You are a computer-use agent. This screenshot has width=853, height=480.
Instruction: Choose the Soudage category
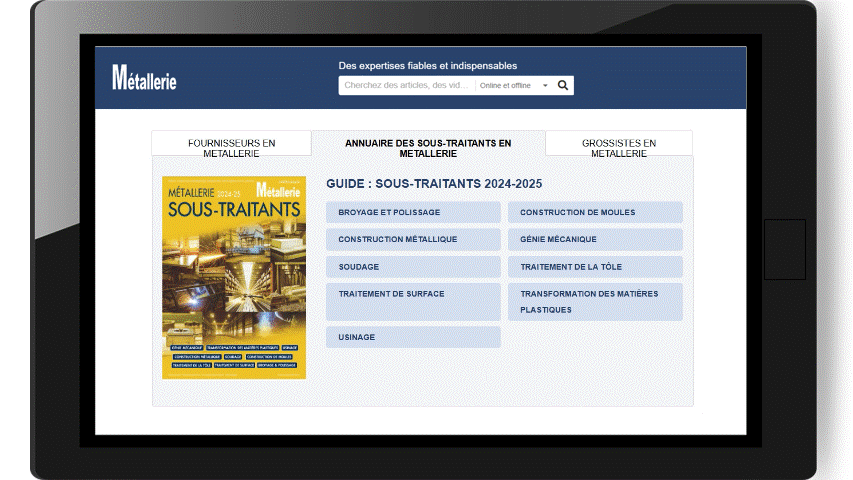tap(413, 267)
